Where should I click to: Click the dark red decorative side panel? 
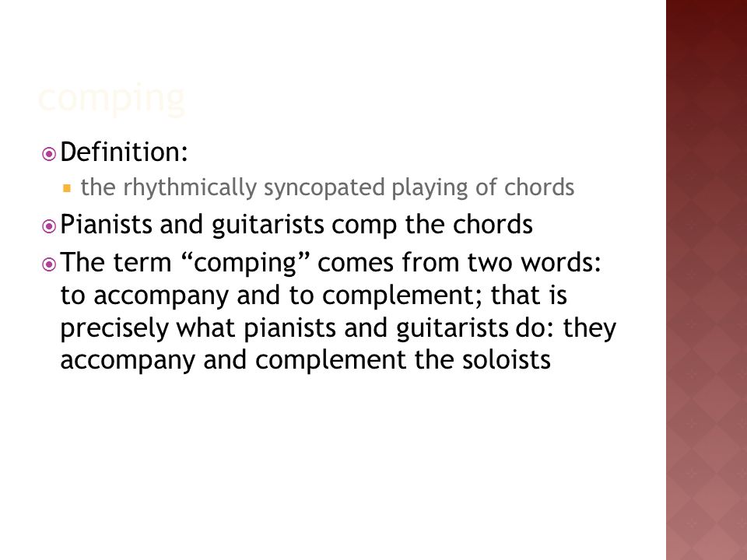click(706, 280)
